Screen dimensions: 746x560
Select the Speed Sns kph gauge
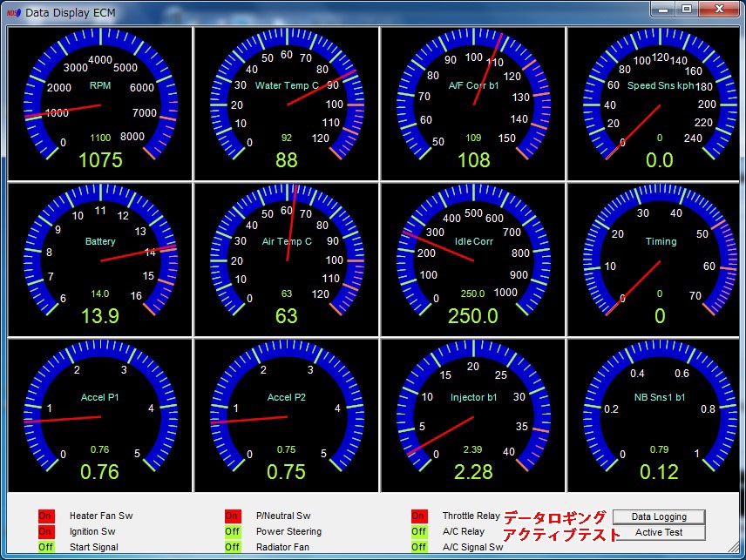coord(660,103)
